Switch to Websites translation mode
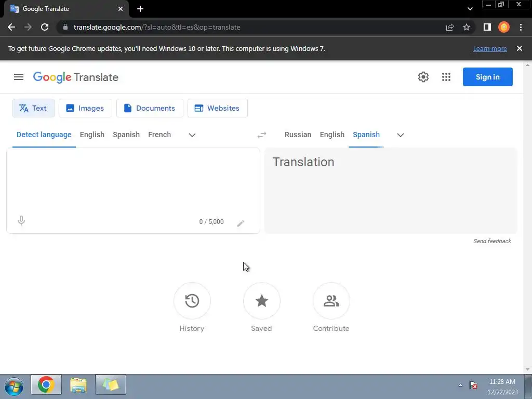 coord(218,108)
